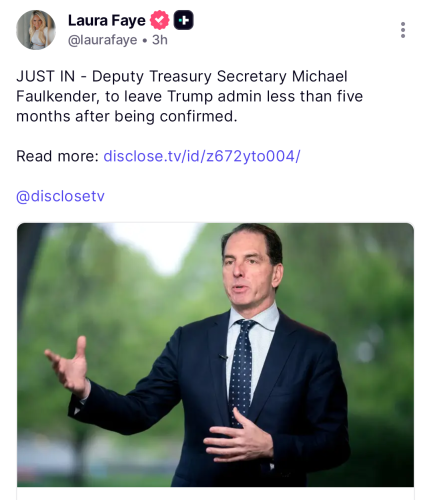Open the disclose.tv article link
This screenshot has width=431, height=500.
click(x=202, y=156)
